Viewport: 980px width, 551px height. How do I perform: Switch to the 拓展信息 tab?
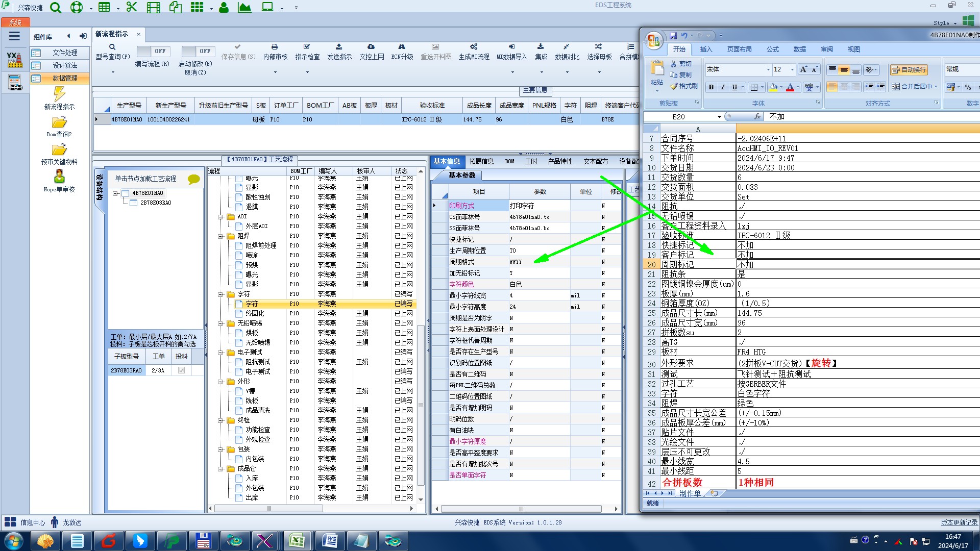tap(481, 161)
